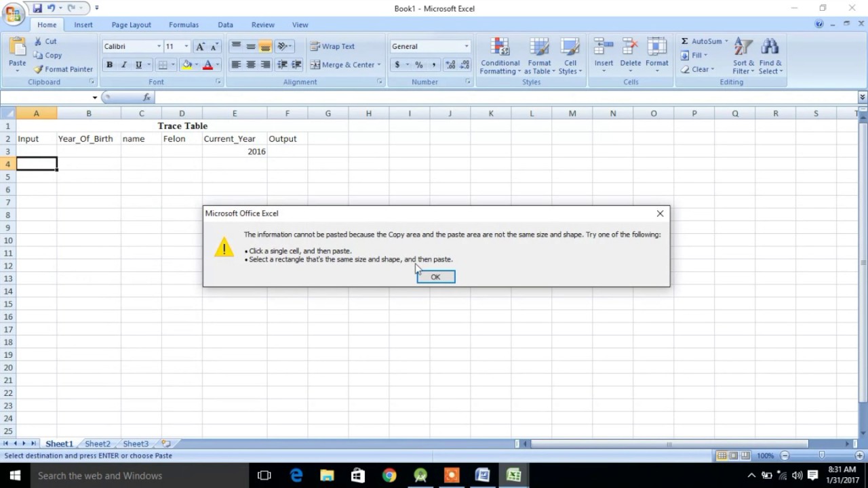868x488 pixels.
Task: Cut the selected cells
Action: 45,41
